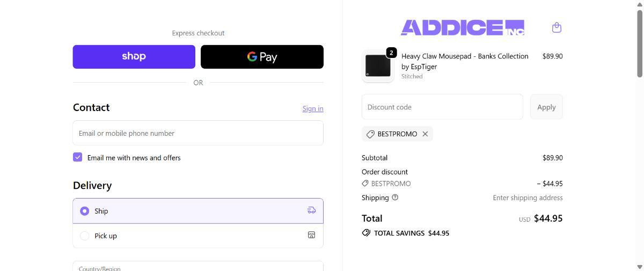Select the Ship delivery option

[x=84, y=211]
